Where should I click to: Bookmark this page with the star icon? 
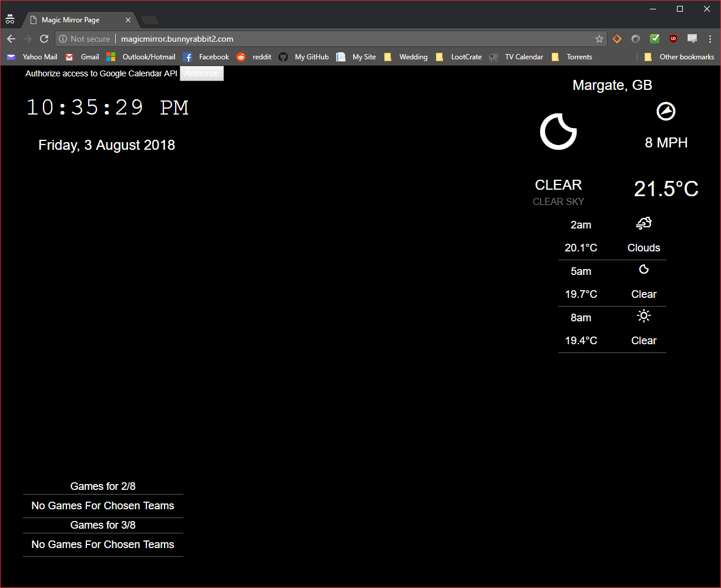point(599,39)
